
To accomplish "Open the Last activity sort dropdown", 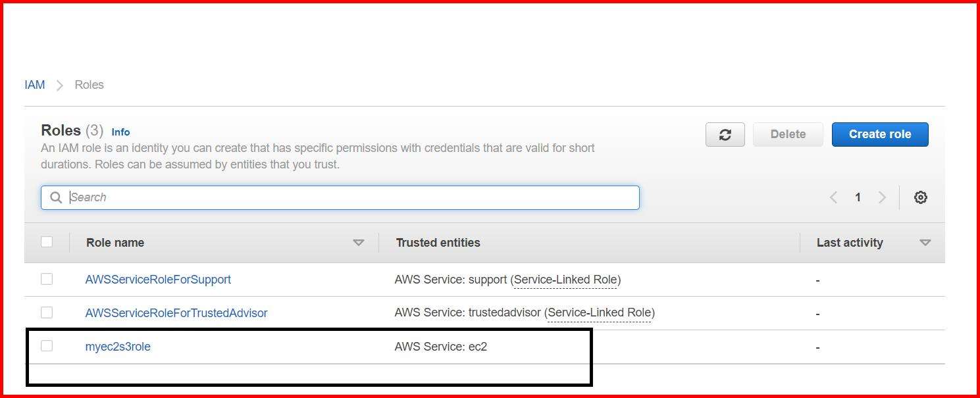I will pyautogui.click(x=926, y=242).
